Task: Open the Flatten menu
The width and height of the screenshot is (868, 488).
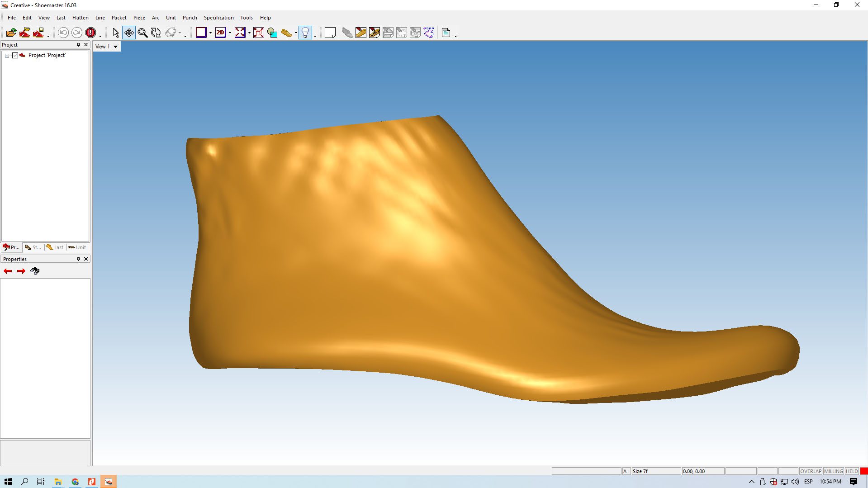Action: 80,18
